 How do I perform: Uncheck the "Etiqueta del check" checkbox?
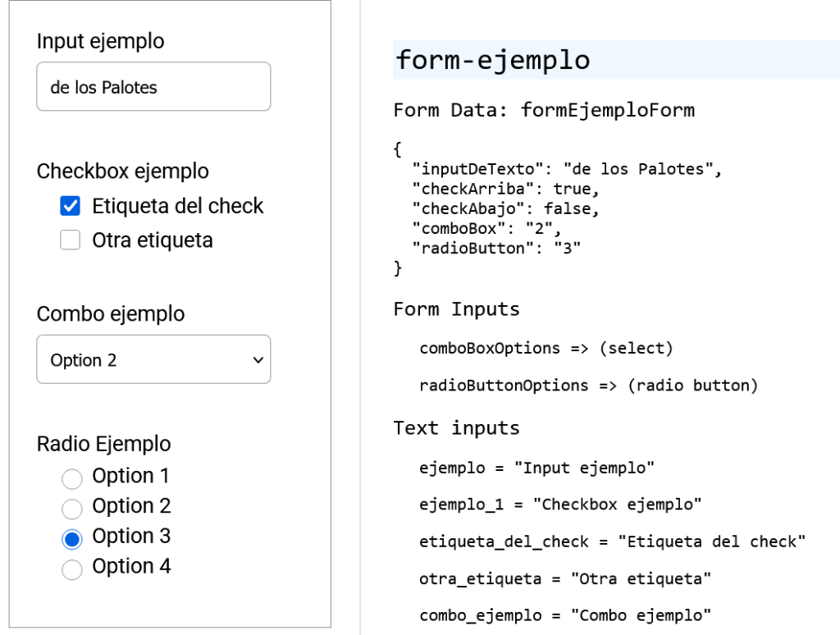[70, 206]
